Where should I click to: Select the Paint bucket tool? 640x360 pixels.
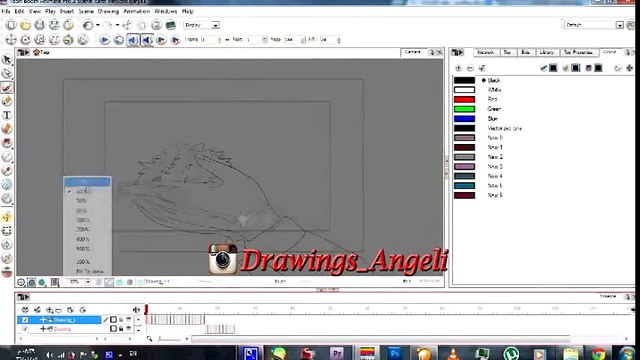tap(7, 129)
